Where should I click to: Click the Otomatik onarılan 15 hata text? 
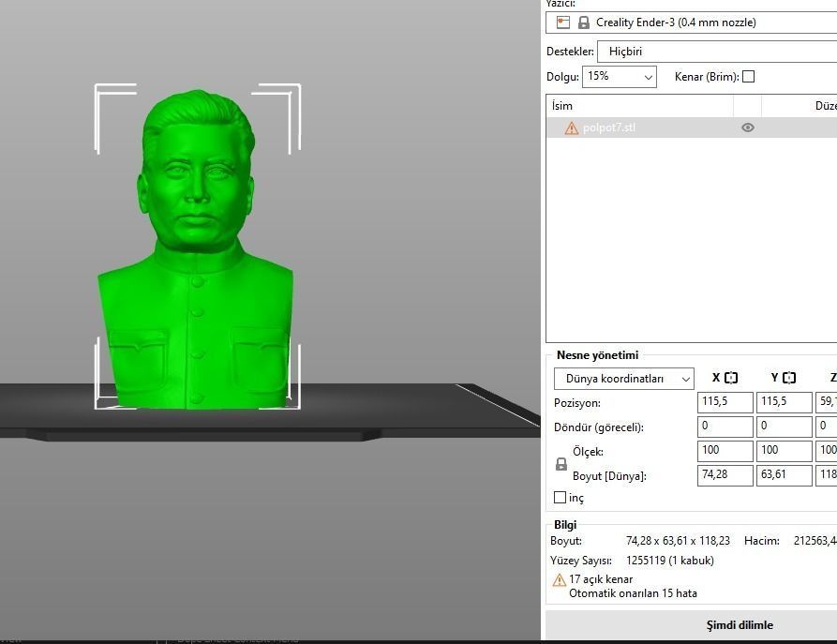[x=633, y=593]
